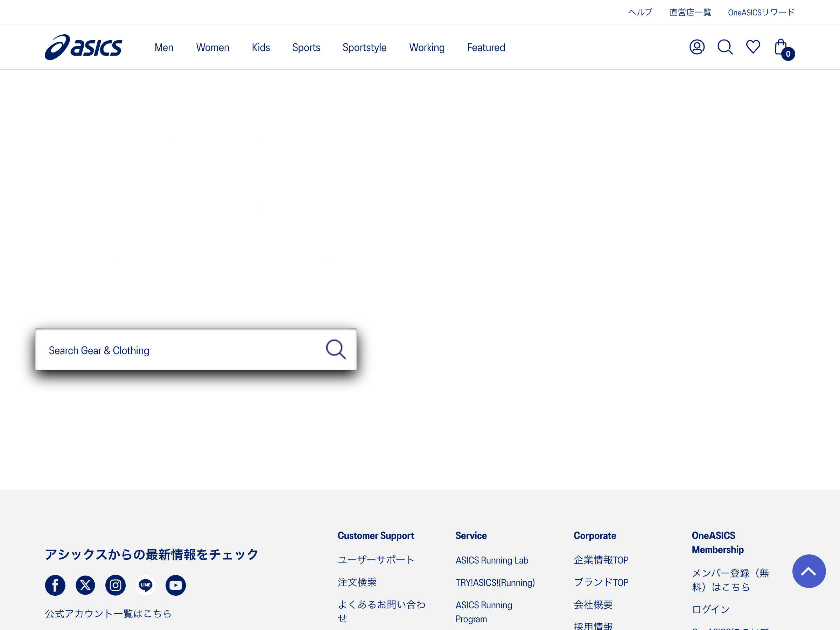Screen dimensions: 840x630
Task: Open the Kids menu
Action: [x=261, y=48]
